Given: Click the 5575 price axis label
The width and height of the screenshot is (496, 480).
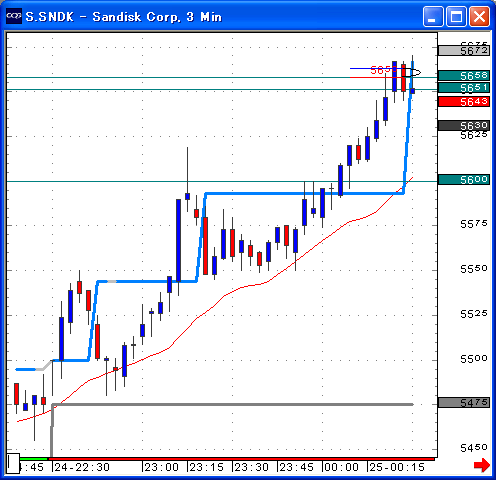Looking at the screenshot, I should pos(474,224).
